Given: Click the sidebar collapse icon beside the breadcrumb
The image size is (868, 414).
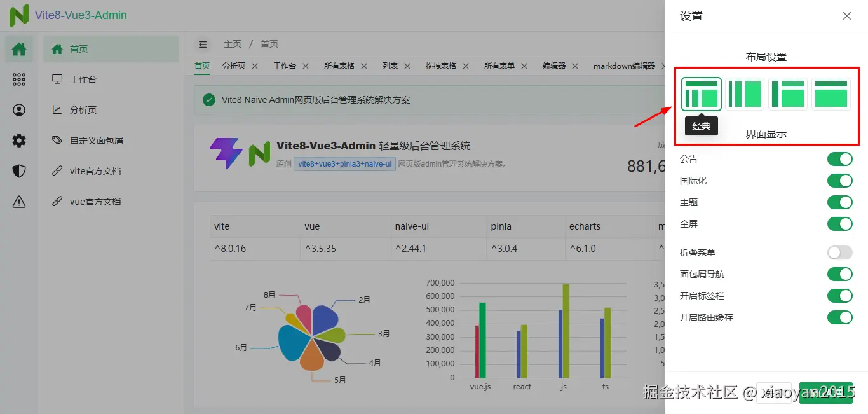Looking at the screenshot, I should [x=203, y=45].
